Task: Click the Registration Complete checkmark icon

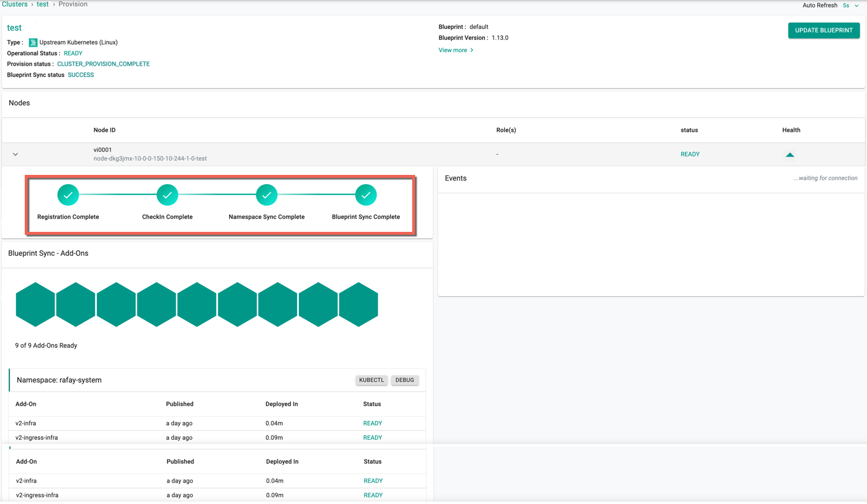Action: [68, 195]
